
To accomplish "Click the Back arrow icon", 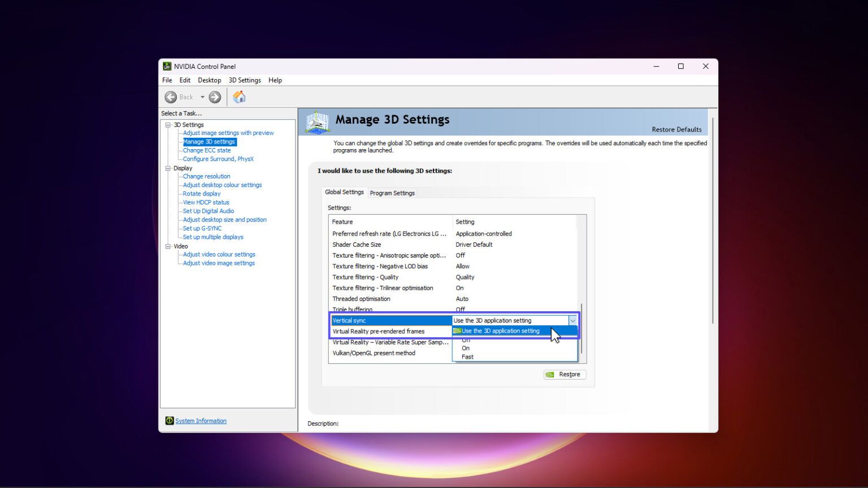I will point(171,97).
